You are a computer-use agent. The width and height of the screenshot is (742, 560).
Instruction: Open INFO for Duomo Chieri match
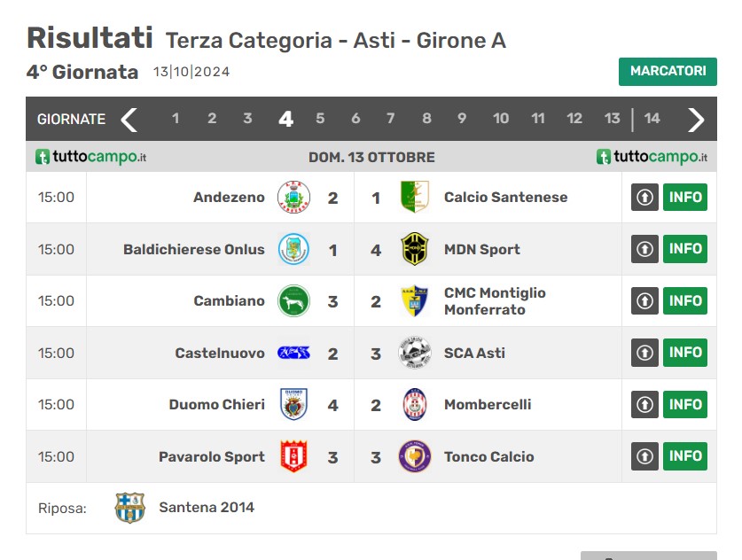685,404
